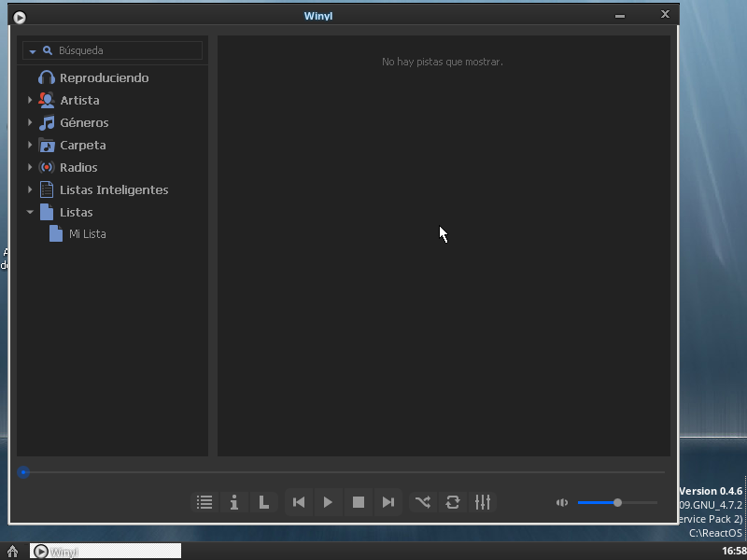Click the taskbar clock
The width and height of the screenshot is (747, 560).
click(734, 551)
